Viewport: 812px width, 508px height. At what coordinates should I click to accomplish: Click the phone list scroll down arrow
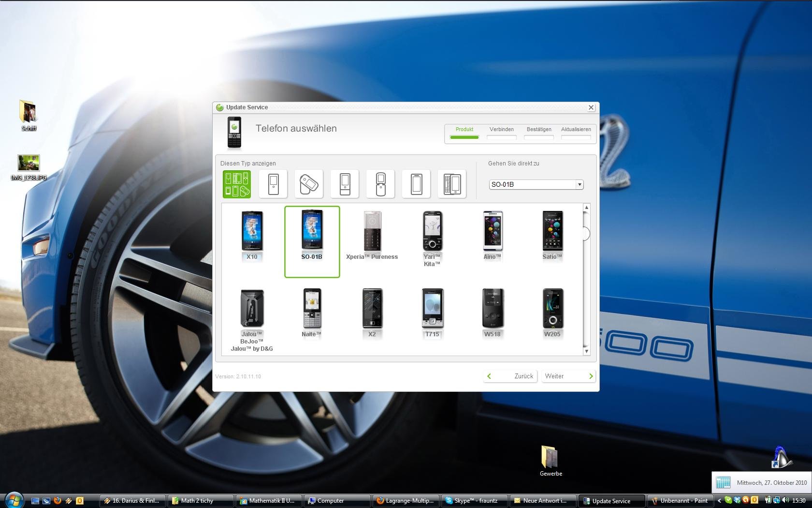[586, 351]
